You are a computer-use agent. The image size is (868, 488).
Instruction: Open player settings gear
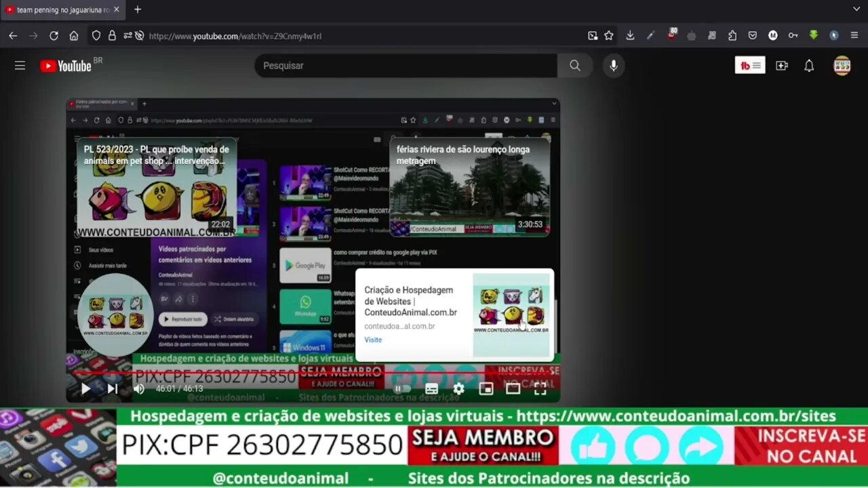click(x=459, y=389)
